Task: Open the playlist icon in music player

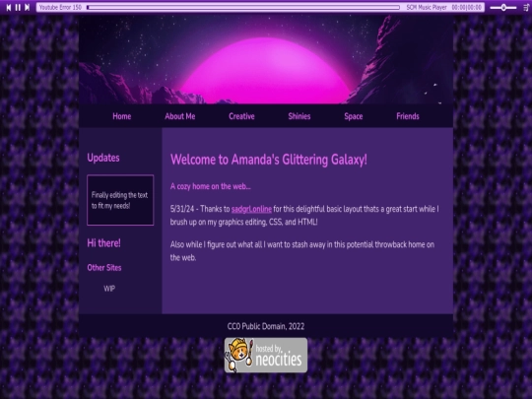Action: point(526,8)
